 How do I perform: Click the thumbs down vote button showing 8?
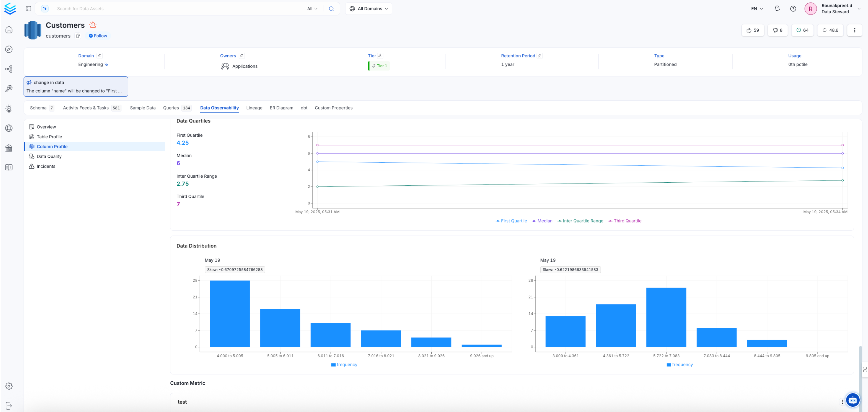778,30
